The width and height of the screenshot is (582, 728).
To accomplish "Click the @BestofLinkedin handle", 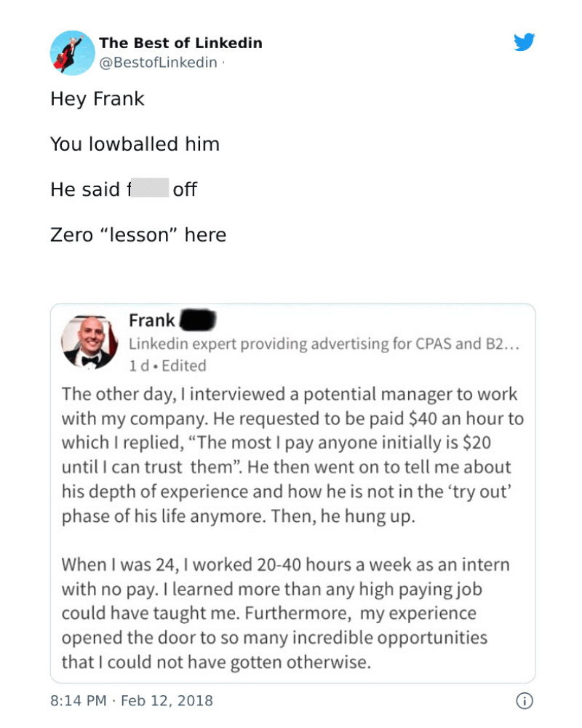I will click(158, 63).
